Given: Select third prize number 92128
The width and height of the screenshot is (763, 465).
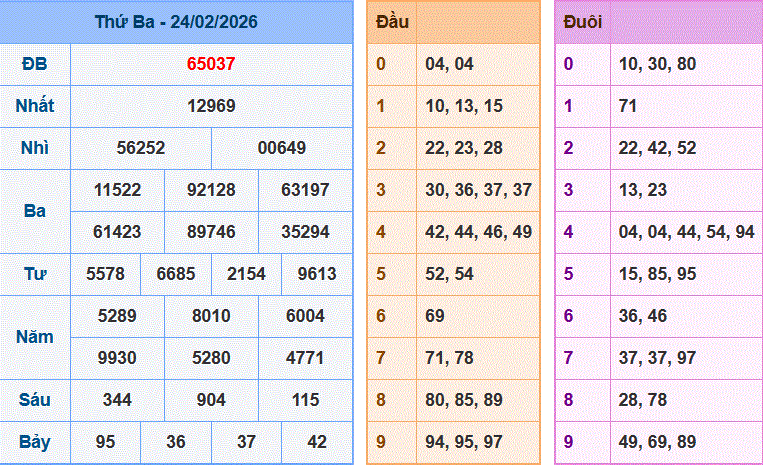Looking at the screenshot, I should click(211, 190).
